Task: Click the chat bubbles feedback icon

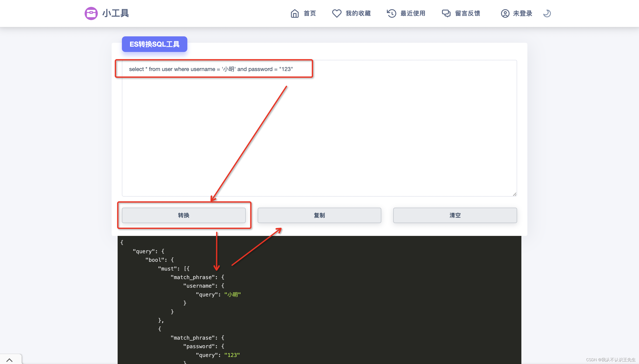Action: (x=446, y=13)
